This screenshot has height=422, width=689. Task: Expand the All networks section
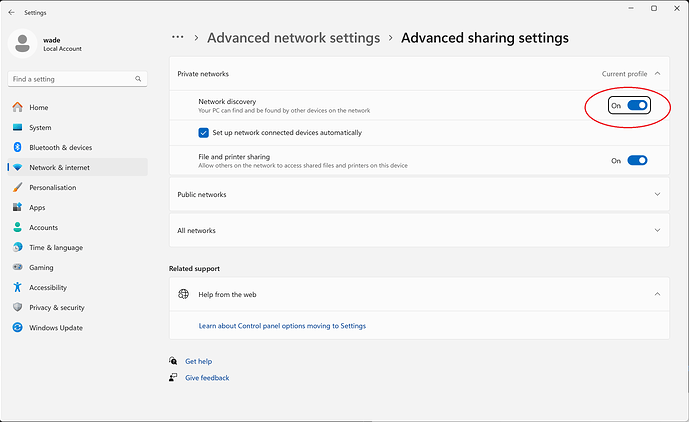tap(657, 230)
